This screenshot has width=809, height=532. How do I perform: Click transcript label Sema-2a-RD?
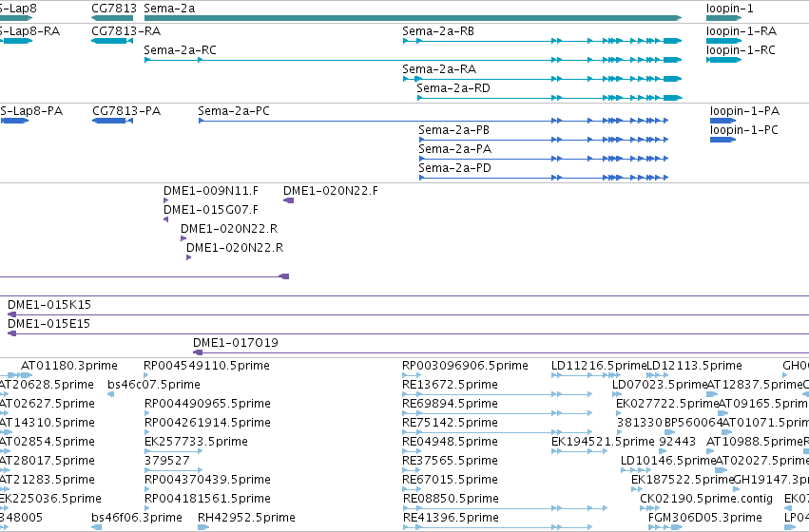tap(453, 88)
